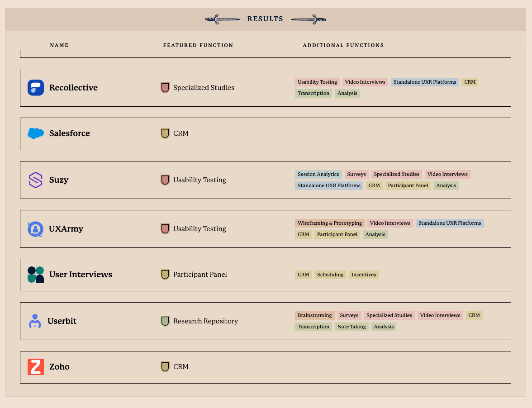Select the Userbit person logo
Viewport: 532px width, 408px height.
(x=36, y=321)
